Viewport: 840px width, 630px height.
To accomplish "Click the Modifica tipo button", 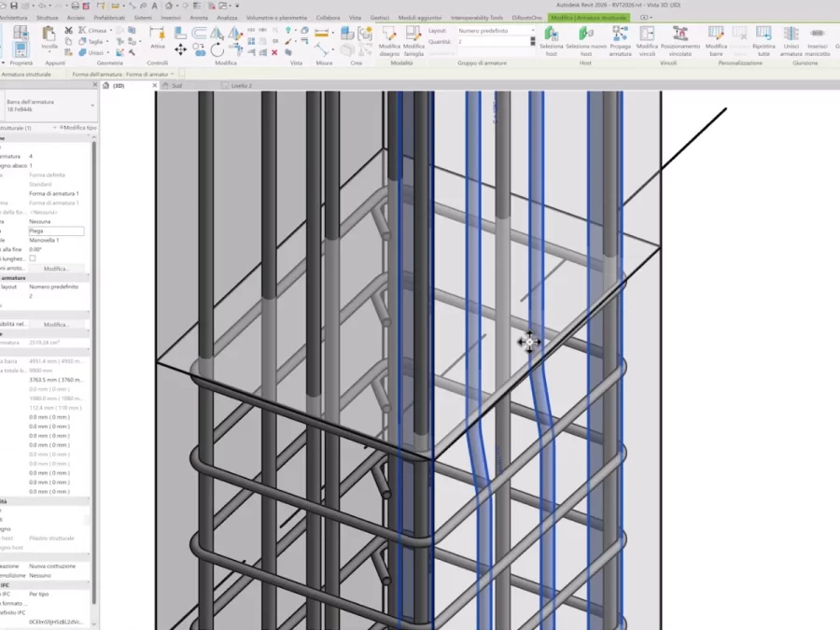I will coord(77,127).
